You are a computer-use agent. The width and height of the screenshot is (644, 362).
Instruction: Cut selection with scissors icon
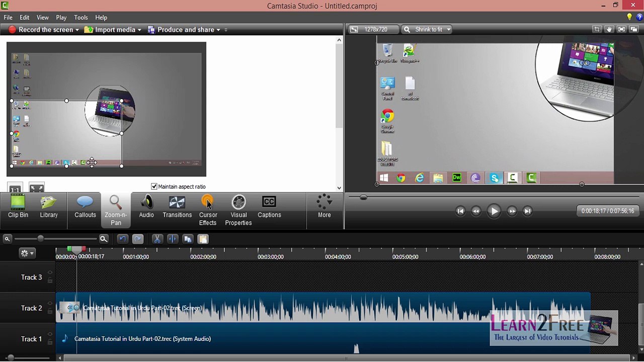[x=157, y=239]
